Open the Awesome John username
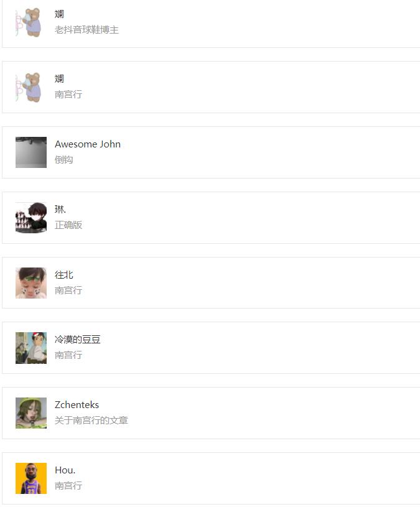Viewport: 420px width, 507px height. 88,144
